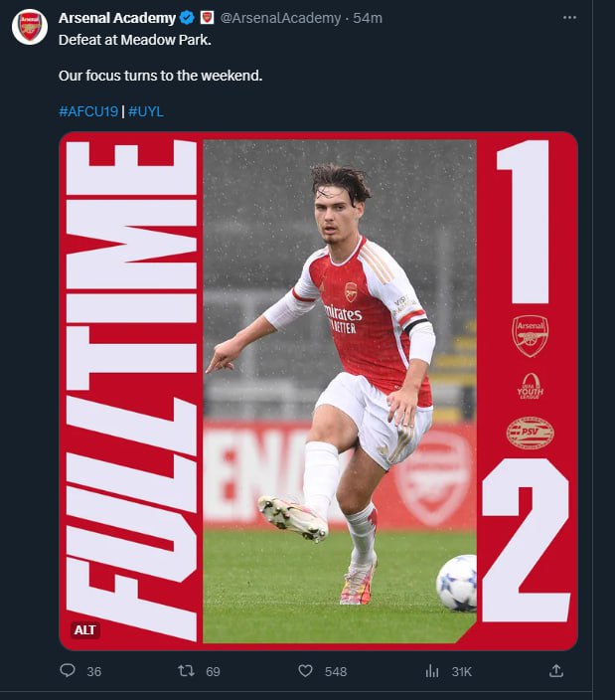This screenshot has height=700, width=615.
Task: Click the Arsenal Academy display name
Action: point(116,18)
